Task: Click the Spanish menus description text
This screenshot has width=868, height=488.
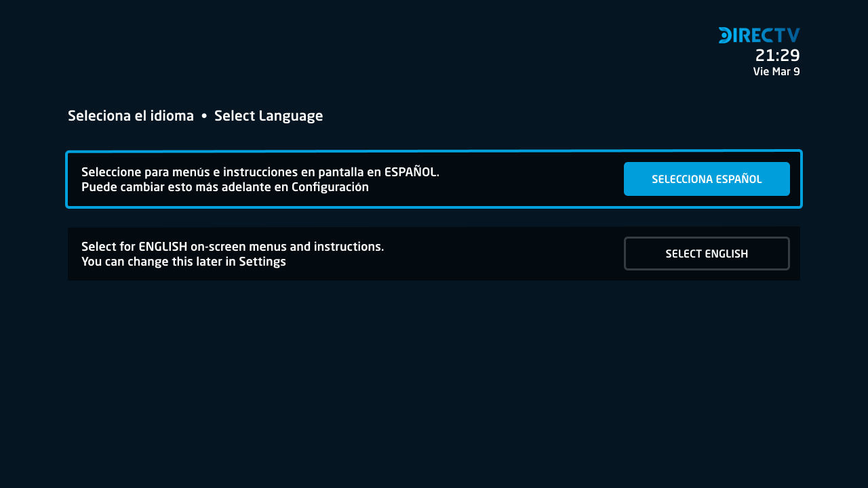Action: pyautogui.click(x=260, y=172)
